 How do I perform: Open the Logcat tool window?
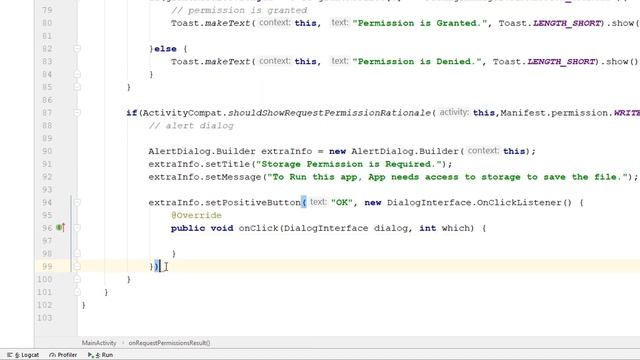(x=23, y=355)
